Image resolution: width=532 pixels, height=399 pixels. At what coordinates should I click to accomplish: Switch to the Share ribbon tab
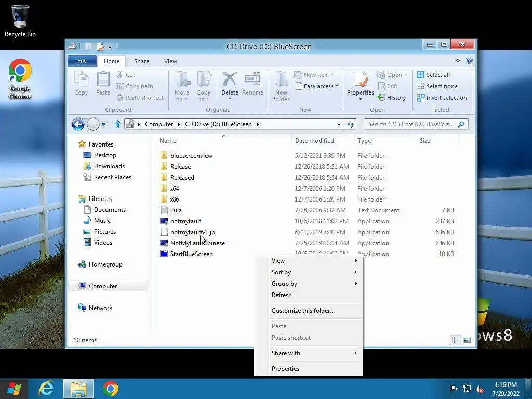[x=141, y=61]
